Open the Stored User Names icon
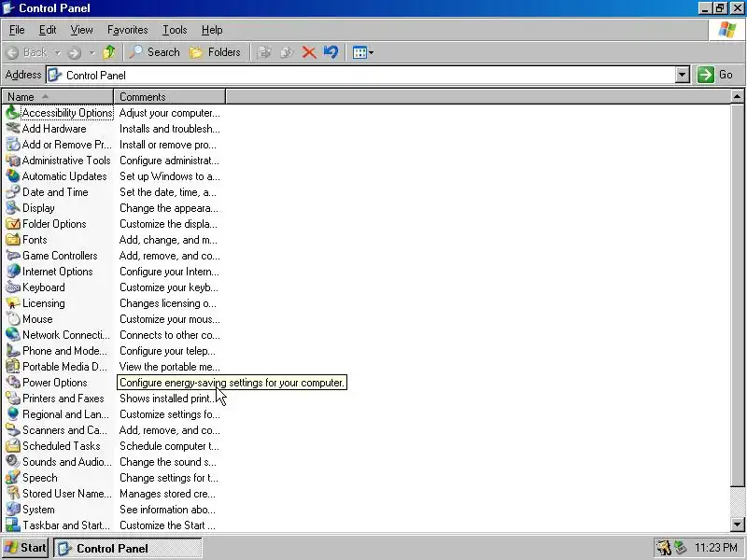This screenshot has width=747, height=560. [12, 494]
